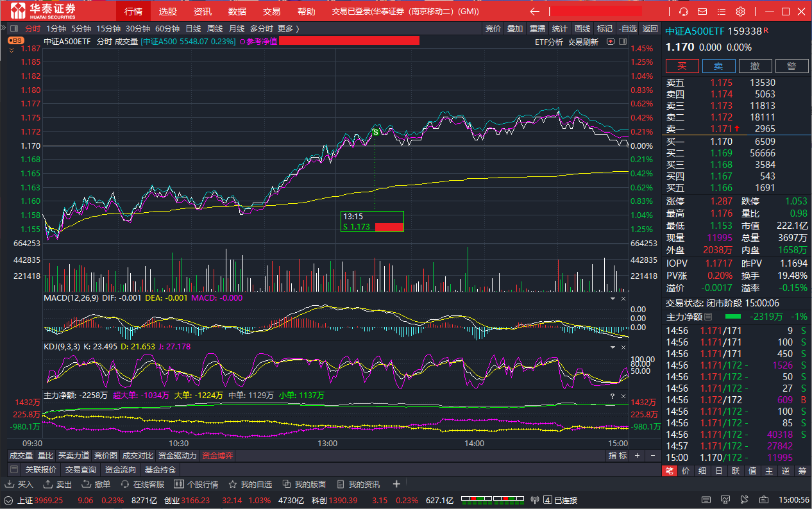This screenshot has width=812, height=509.
Task: Click the 买入 buy icon in bottom toolbar
Action: coord(19,485)
